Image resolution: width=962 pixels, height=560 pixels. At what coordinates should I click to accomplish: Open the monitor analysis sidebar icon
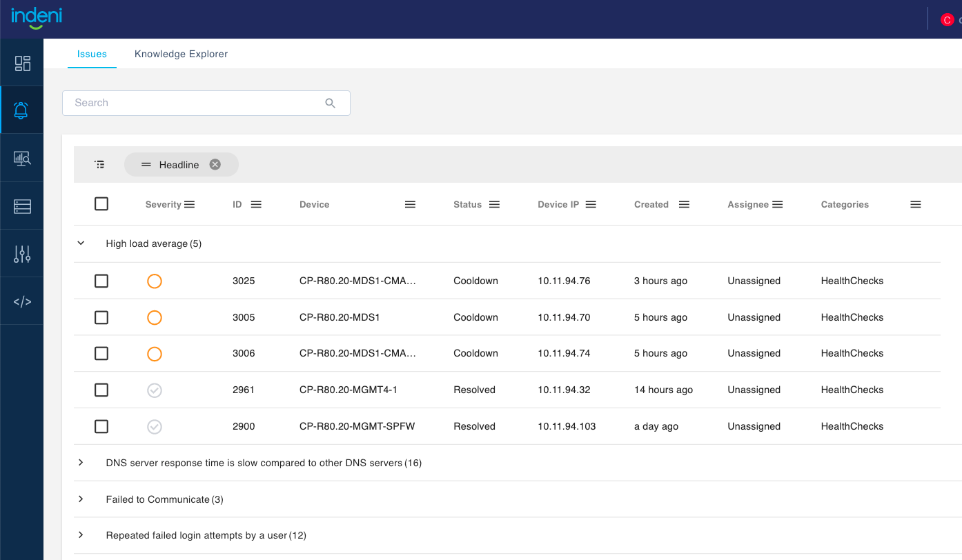pyautogui.click(x=22, y=159)
